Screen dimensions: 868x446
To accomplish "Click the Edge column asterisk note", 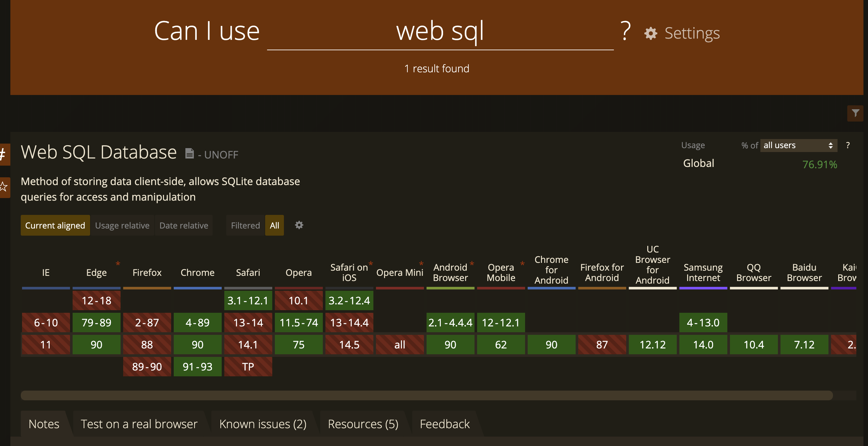I will [118, 264].
